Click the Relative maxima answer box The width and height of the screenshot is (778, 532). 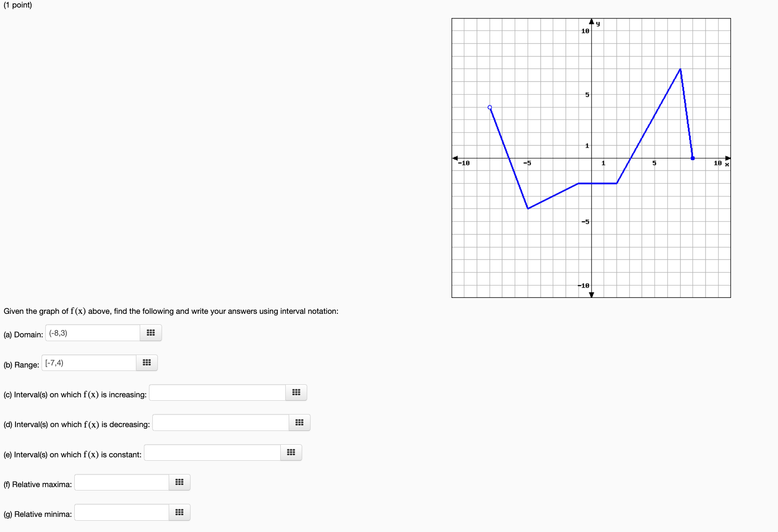point(121,482)
